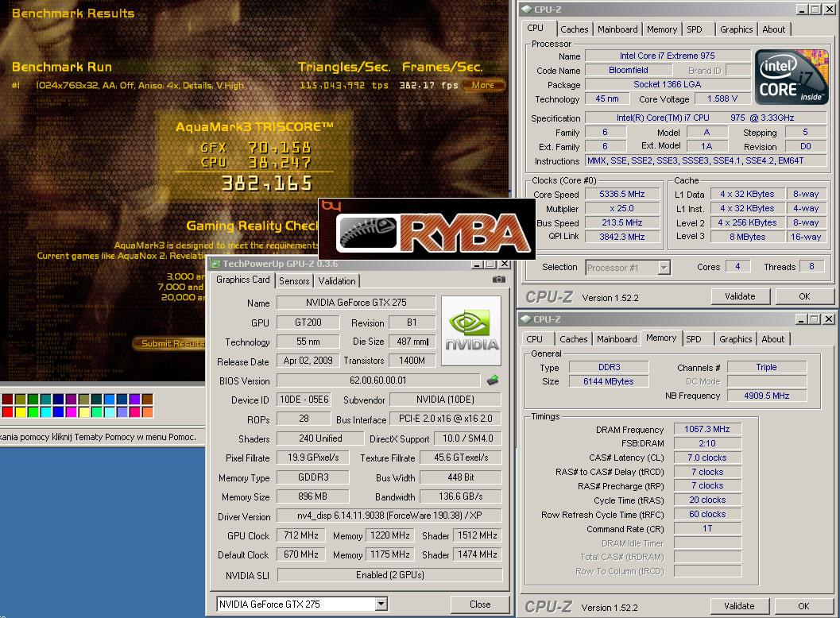
Task: Click the GPU Clock value 712 MHz
Action: coord(300,535)
